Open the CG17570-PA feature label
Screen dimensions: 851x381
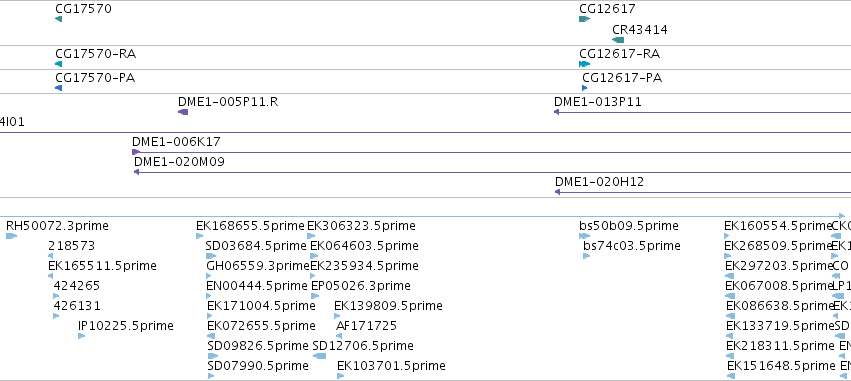tap(95, 78)
